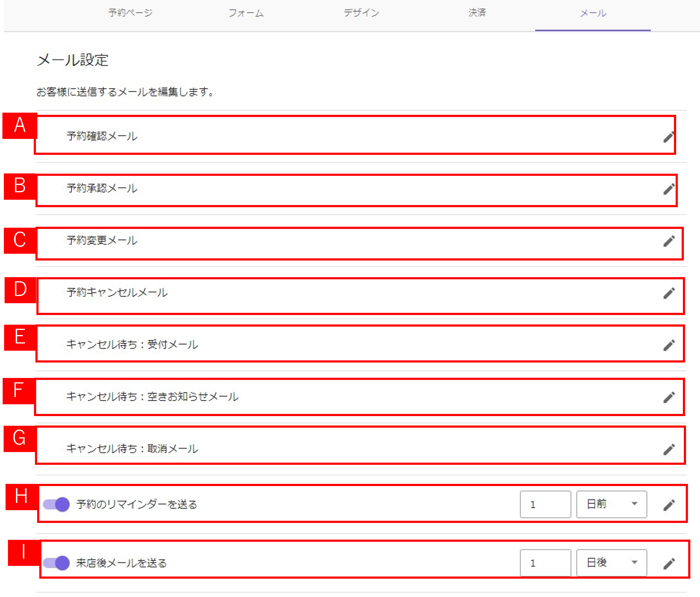The height and width of the screenshot is (597, 700).
Task: Click the 予約キャンセルメール label
Action: 117,292
